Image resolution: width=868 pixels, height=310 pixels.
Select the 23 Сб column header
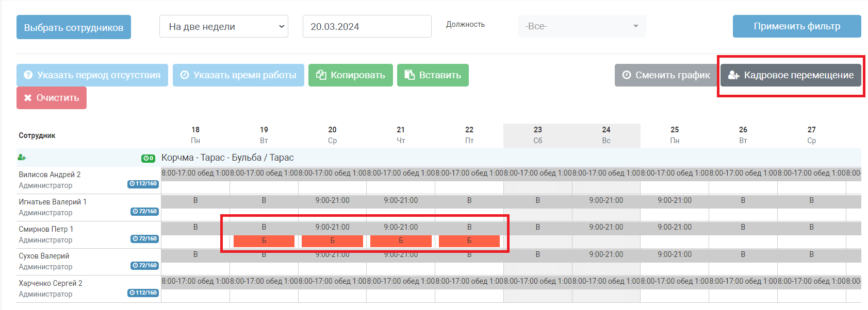point(537,135)
